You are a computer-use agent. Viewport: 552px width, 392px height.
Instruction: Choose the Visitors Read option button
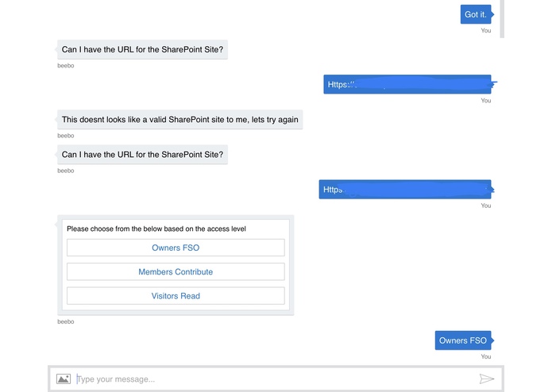click(x=176, y=296)
